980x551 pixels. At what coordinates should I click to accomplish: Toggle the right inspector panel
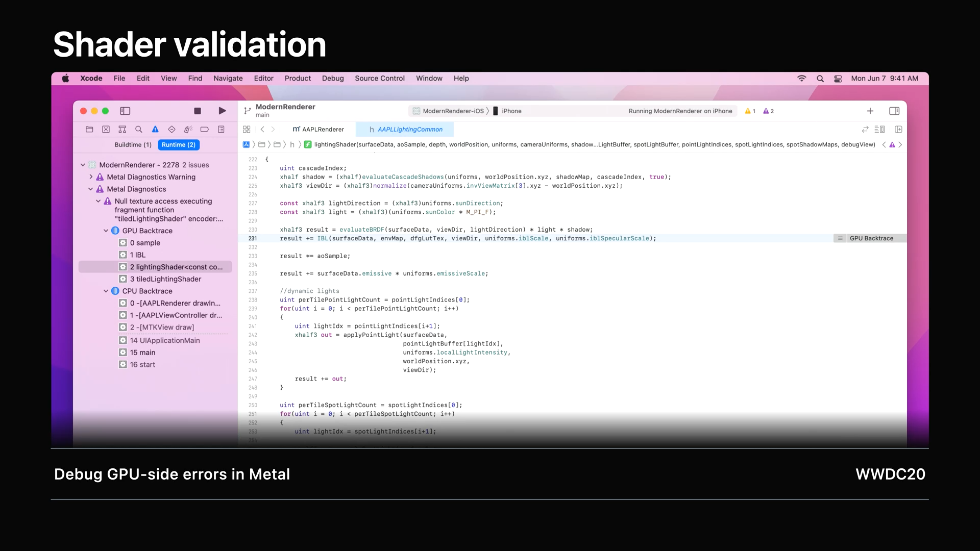pyautogui.click(x=894, y=111)
